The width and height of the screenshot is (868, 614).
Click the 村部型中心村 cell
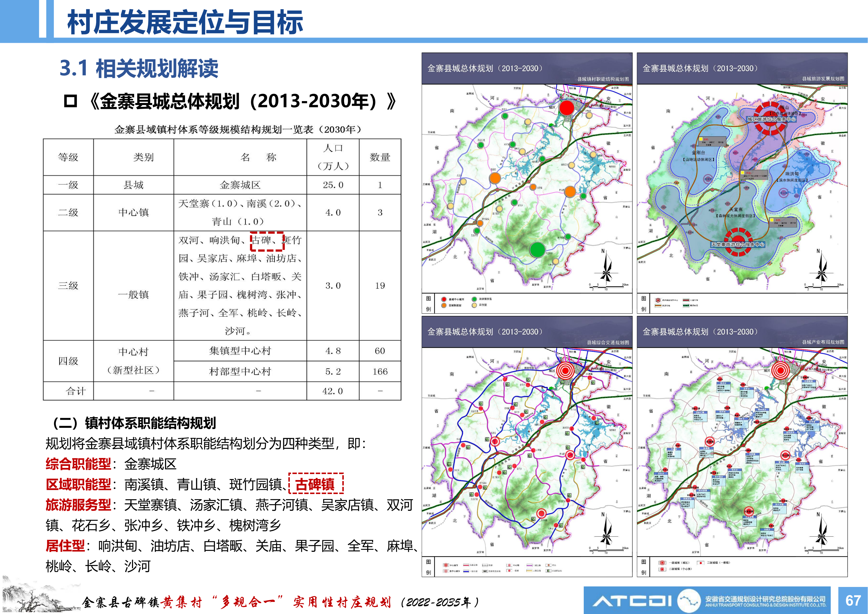click(x=240, y=372)
